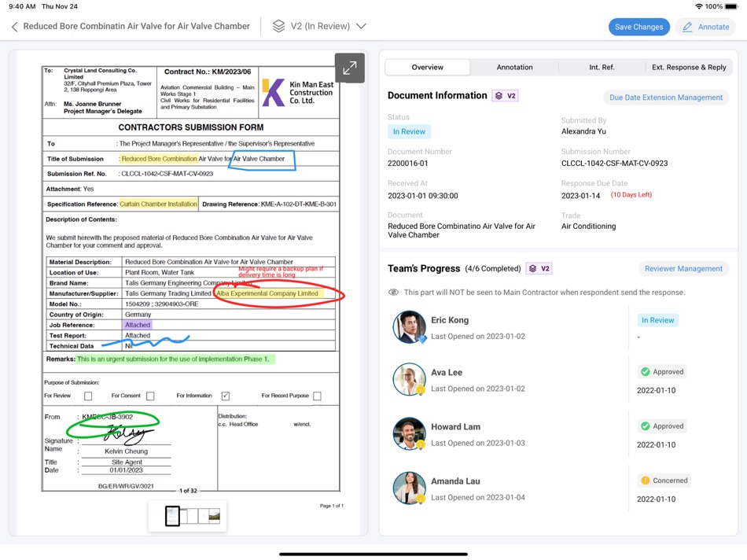
Task: Click submitter name Alexandra Yu
Action: point(583,131)
